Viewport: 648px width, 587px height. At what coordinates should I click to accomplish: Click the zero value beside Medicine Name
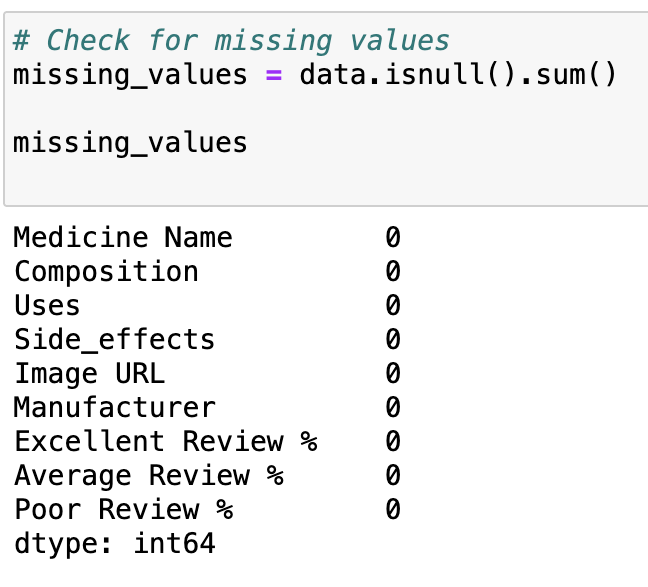click(x=392, y=237)
